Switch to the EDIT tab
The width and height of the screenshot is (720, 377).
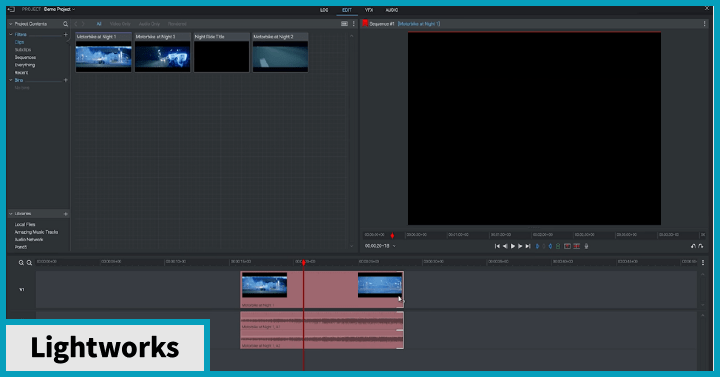tap(347, 10)
